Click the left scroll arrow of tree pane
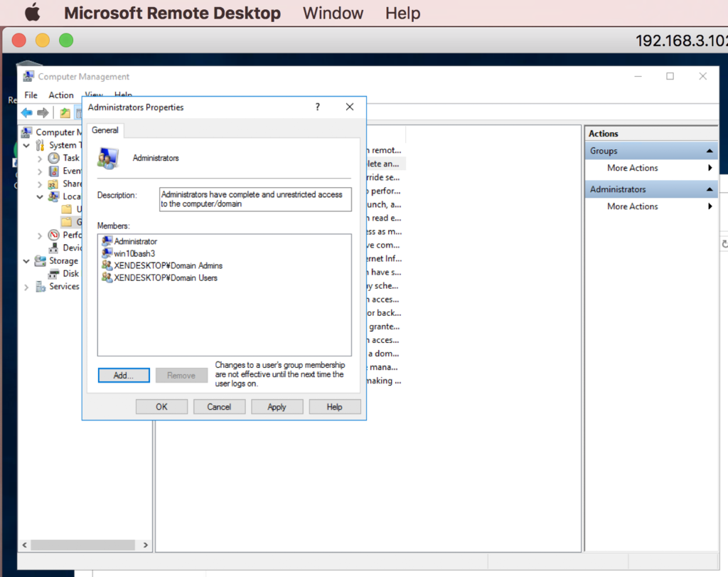This screenshot has height=577, width=728. [x=25, y=544]
